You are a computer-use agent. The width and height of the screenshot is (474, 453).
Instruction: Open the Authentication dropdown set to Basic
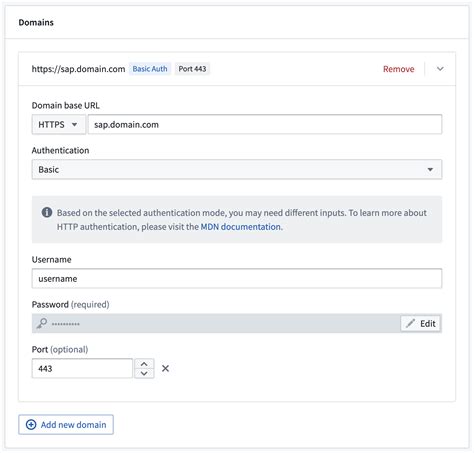click(x=237, y=169)
